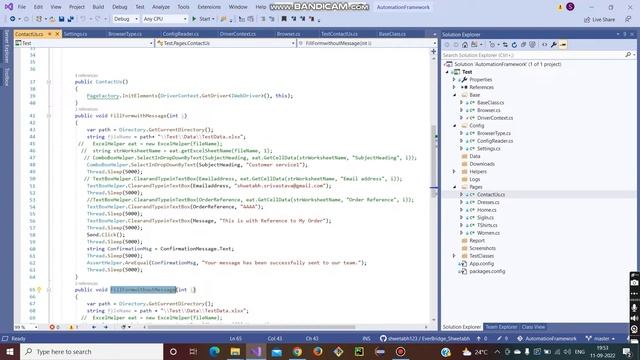Click the Live Share button label
640x360 pixels.
tap(603, 19)
